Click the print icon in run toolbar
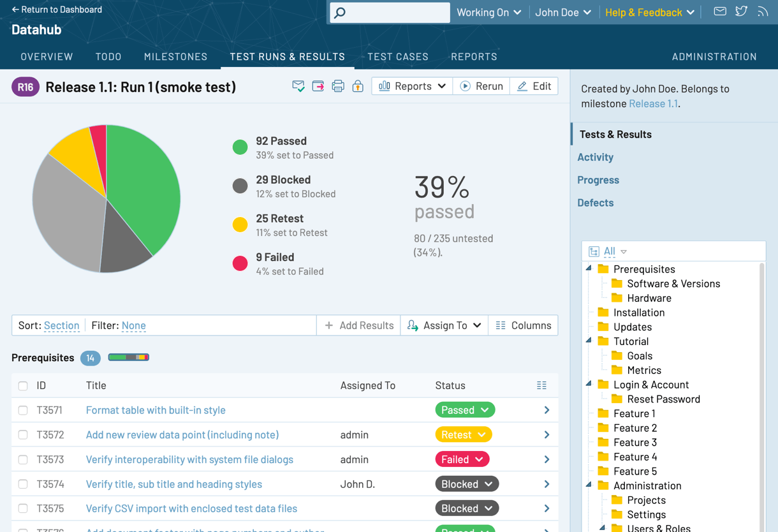 [x=338, y=86]
